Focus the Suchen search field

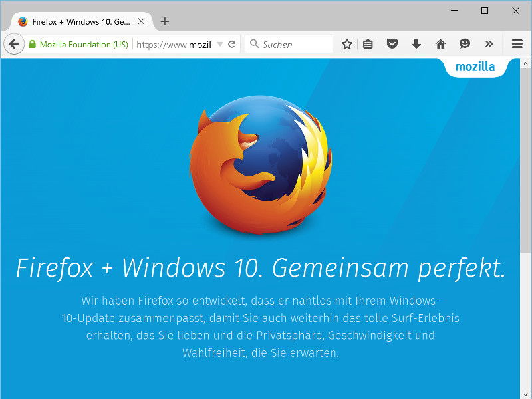(x=289, y=44)
